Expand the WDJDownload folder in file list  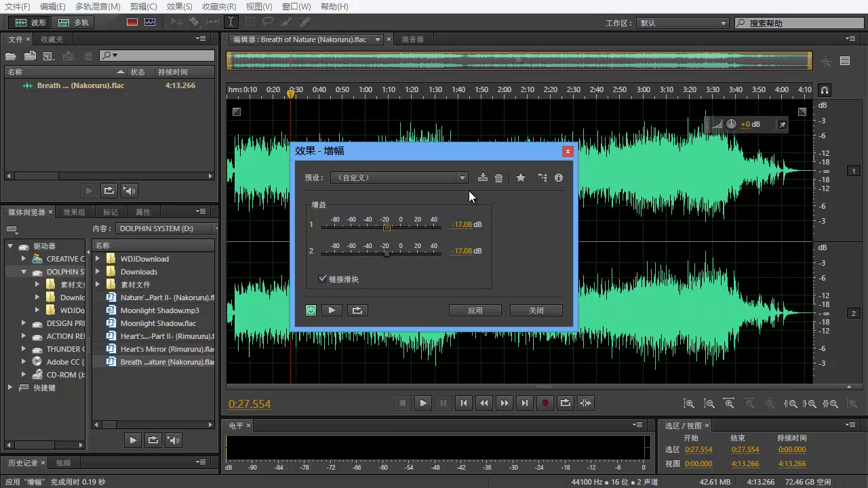(98, 259)
